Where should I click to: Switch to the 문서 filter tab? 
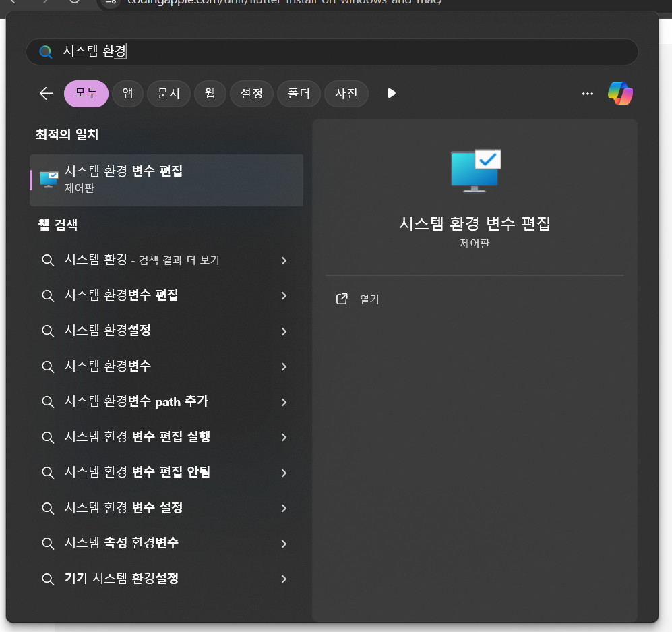[x=169, y=94]
